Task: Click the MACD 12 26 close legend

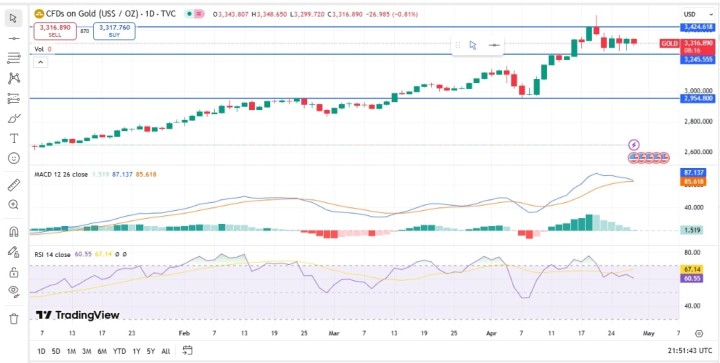Action: pos(61,174)
